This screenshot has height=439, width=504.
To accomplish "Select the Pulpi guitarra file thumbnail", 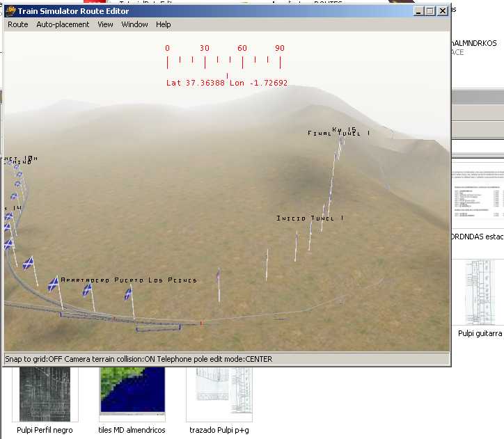I will [480, 292].
